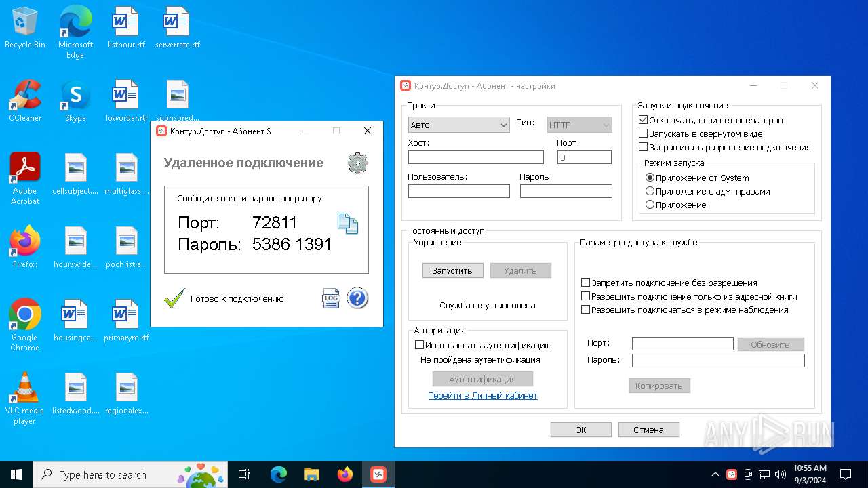Launch Skype desktop shortcut
The image size is (868, 488).
(x=75, y=101)
